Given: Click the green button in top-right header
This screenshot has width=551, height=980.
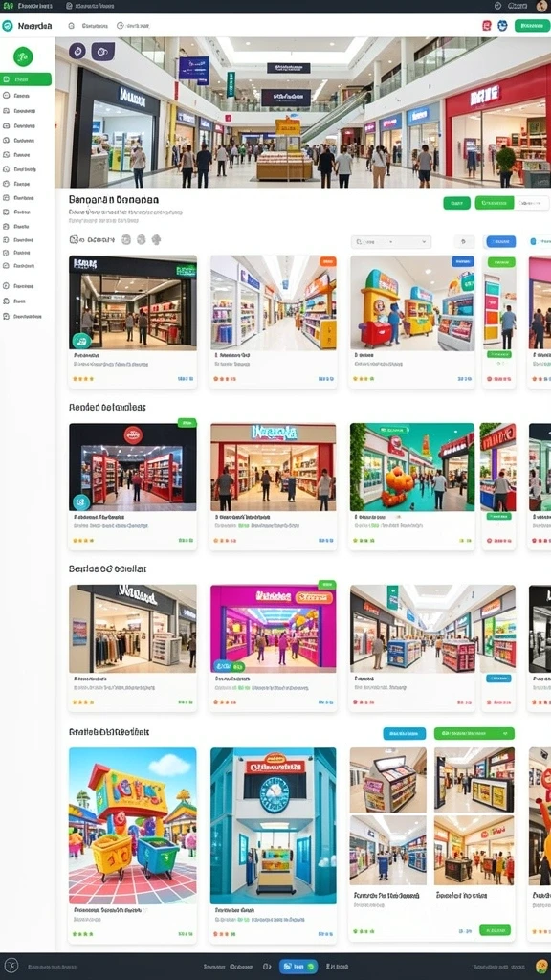Looking at the screenshot, I should pyautogui.click(x=532, y=26).
